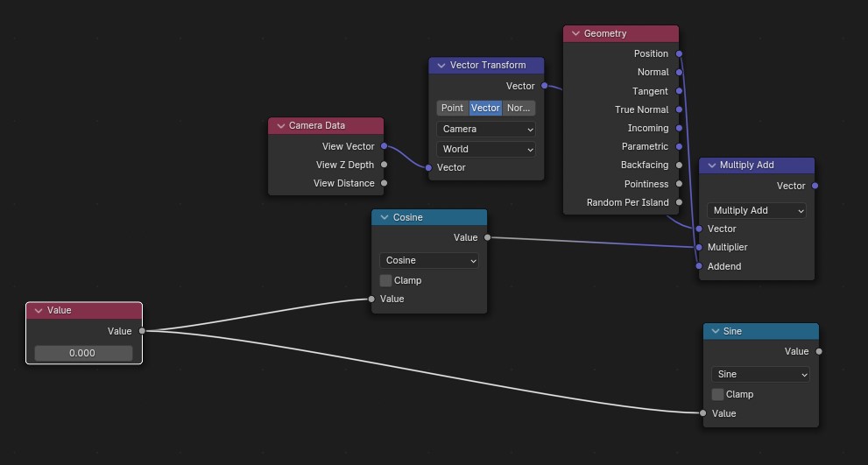This screenshot has width=868, height=465.
Task: Click the Geometry Position output socket
Action: [679, 53]
